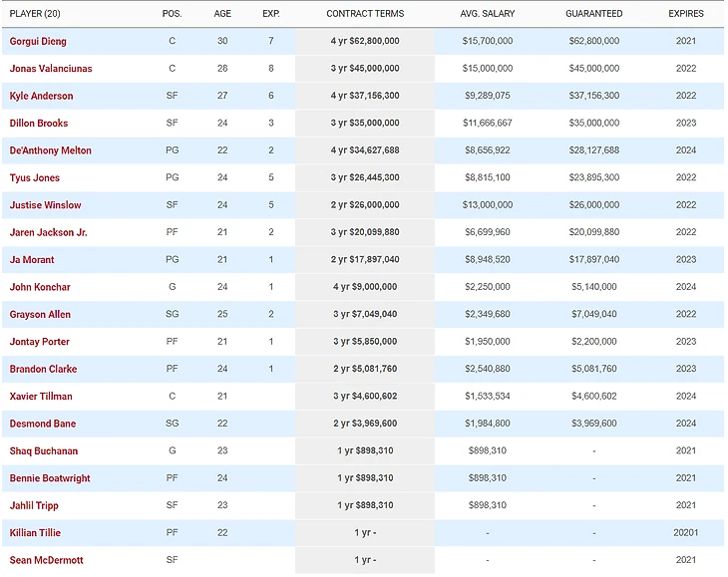Open Desmond Bane player page
Screen dimensions: 728x577
tap(43, 424)
